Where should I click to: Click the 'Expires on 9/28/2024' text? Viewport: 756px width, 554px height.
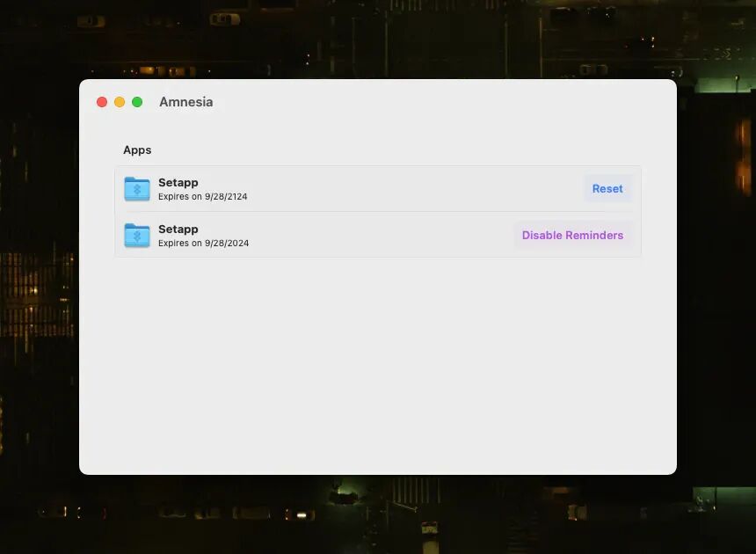click(203, 243)
